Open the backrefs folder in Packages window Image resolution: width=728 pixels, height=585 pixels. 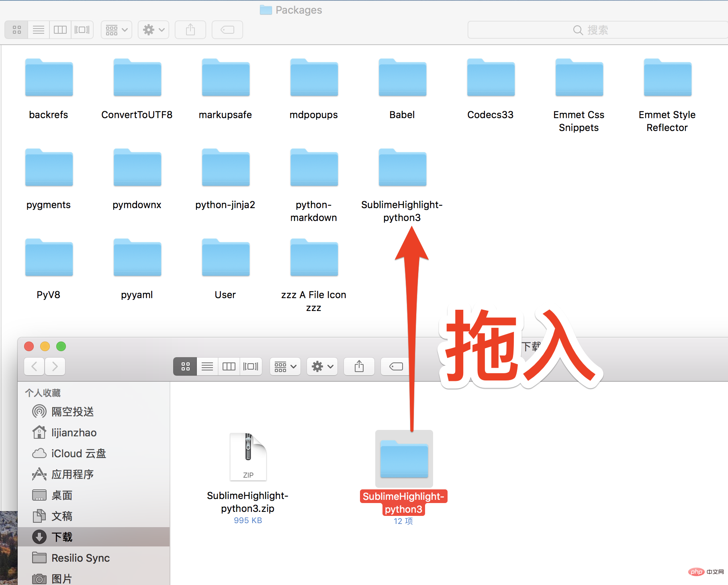49,78
